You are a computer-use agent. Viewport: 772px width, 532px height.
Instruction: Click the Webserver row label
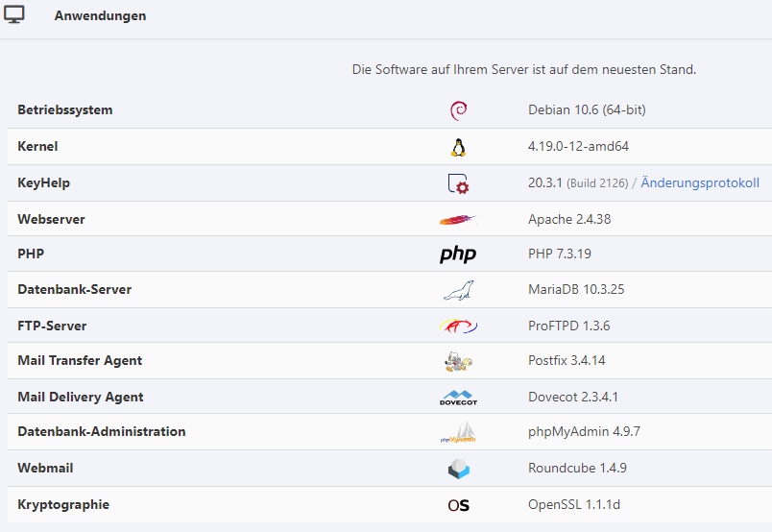(x=51, y=220)
